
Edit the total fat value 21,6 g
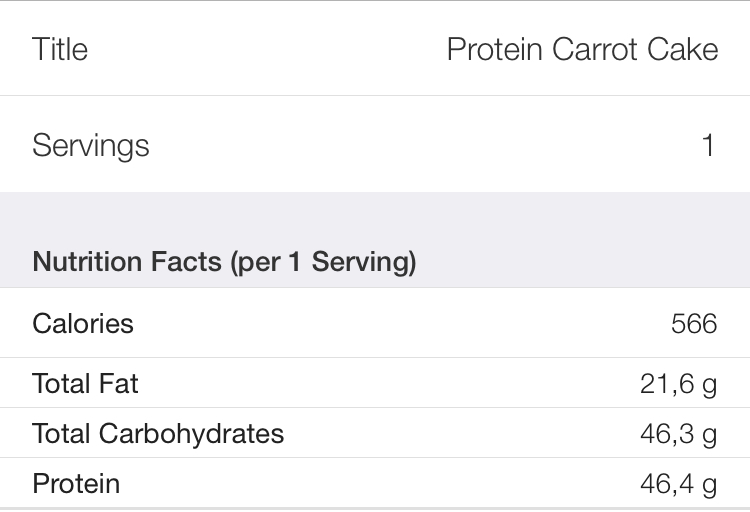click(679, 384)
